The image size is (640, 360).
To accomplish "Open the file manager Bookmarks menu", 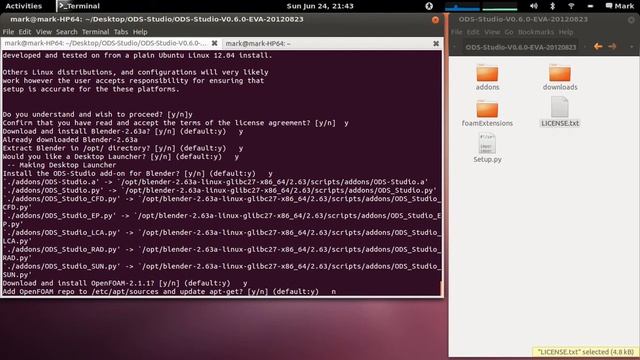I will pyautogui.click(x=536, y=32).
